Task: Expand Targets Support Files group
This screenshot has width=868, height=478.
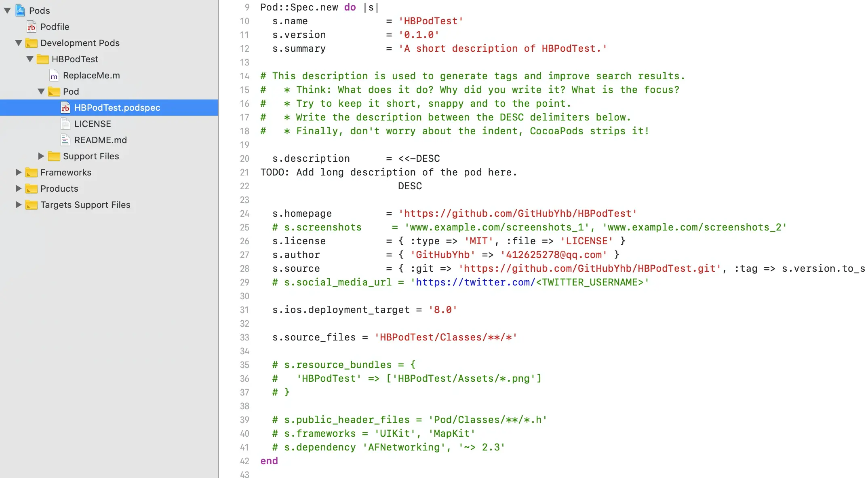Action: click(18, 205)
